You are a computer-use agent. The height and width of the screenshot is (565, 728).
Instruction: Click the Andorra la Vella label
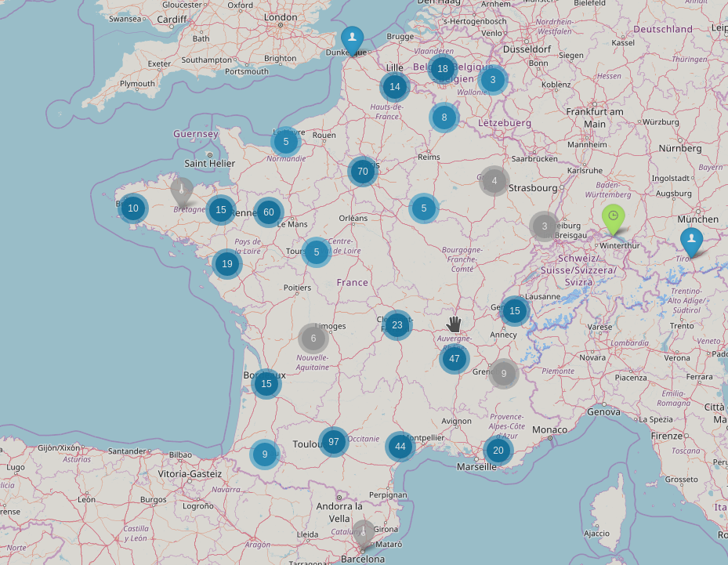[x=339, y=512]
